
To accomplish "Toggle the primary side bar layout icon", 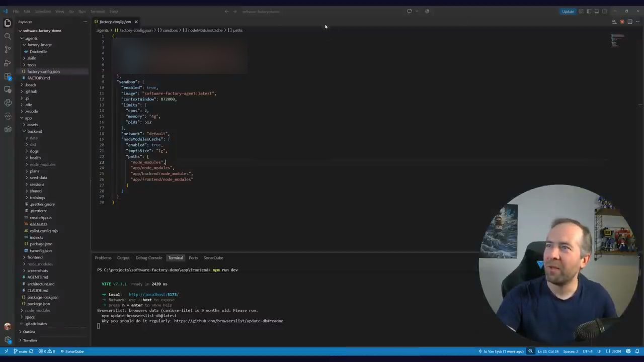I will coord(589,11).
